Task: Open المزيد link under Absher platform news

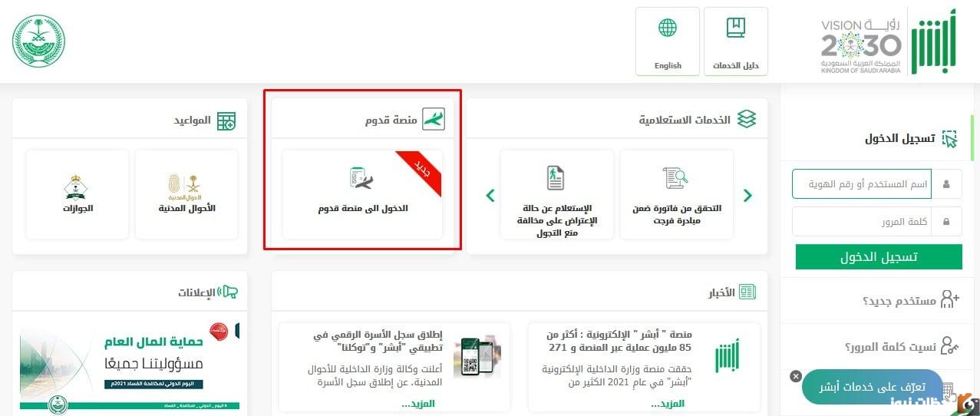Action: [x=668, y=403]
